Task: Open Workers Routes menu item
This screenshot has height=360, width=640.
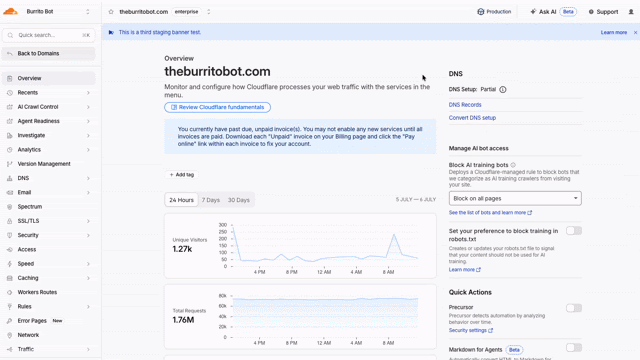Action: [x=49, y=292]
